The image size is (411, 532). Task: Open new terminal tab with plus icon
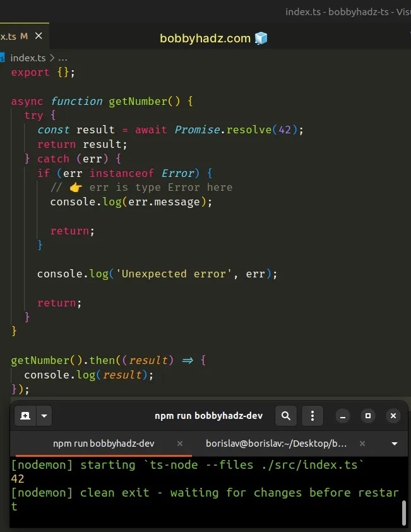point(25,416)
